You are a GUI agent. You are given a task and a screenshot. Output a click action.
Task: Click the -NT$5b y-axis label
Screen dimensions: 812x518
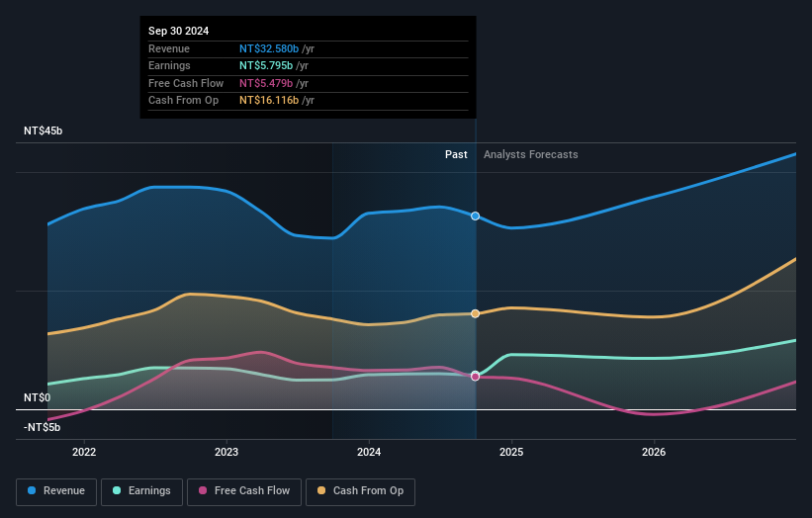(x=42, y=427)
